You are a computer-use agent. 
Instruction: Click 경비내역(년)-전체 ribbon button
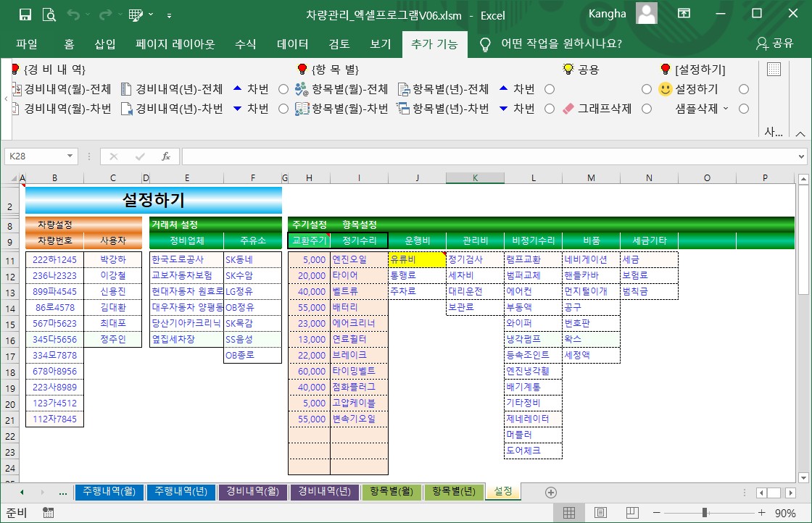172,89
